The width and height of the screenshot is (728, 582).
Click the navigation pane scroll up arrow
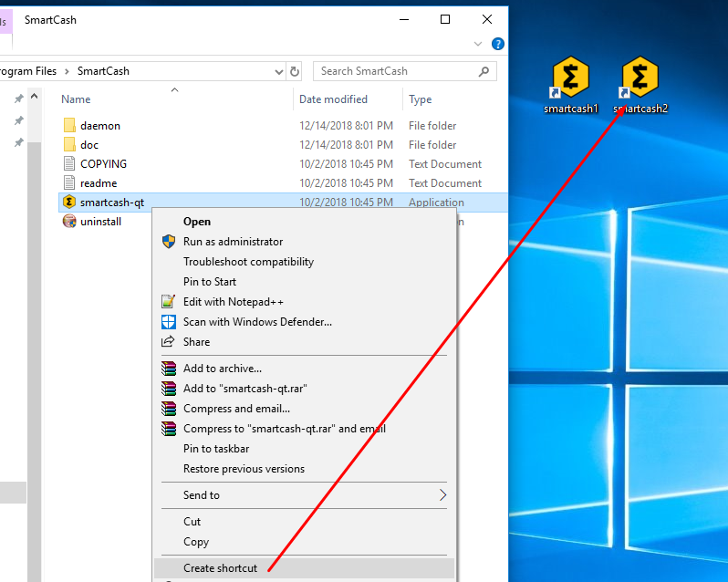(34, 97)
